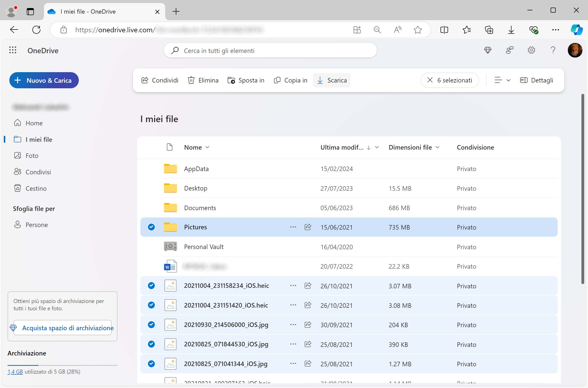Browse files by Persone

click(31, 225)
